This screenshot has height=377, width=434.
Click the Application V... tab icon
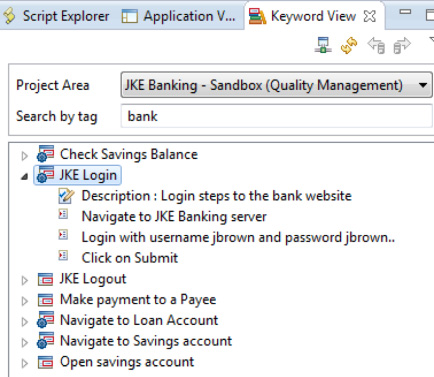click(130, 16)
